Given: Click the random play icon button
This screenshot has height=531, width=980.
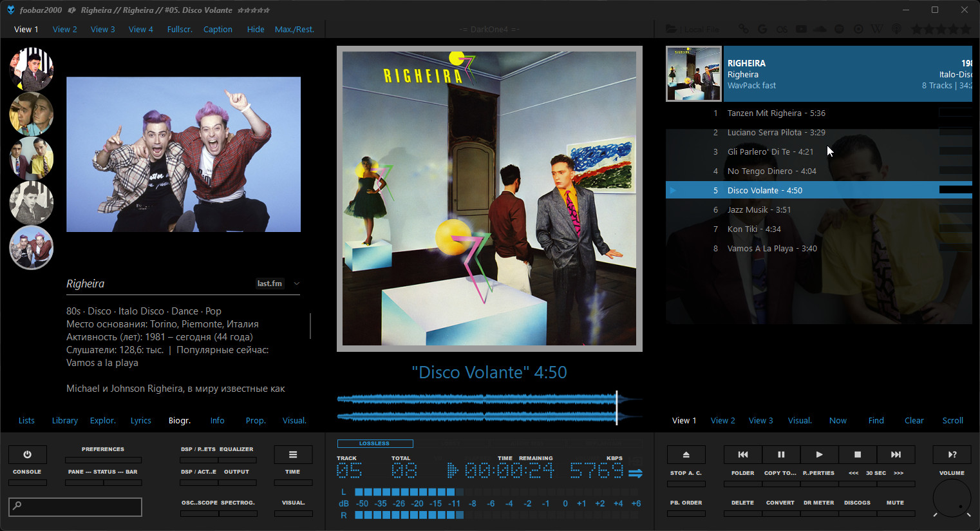Looking at the screenshot, I should 952,454.
